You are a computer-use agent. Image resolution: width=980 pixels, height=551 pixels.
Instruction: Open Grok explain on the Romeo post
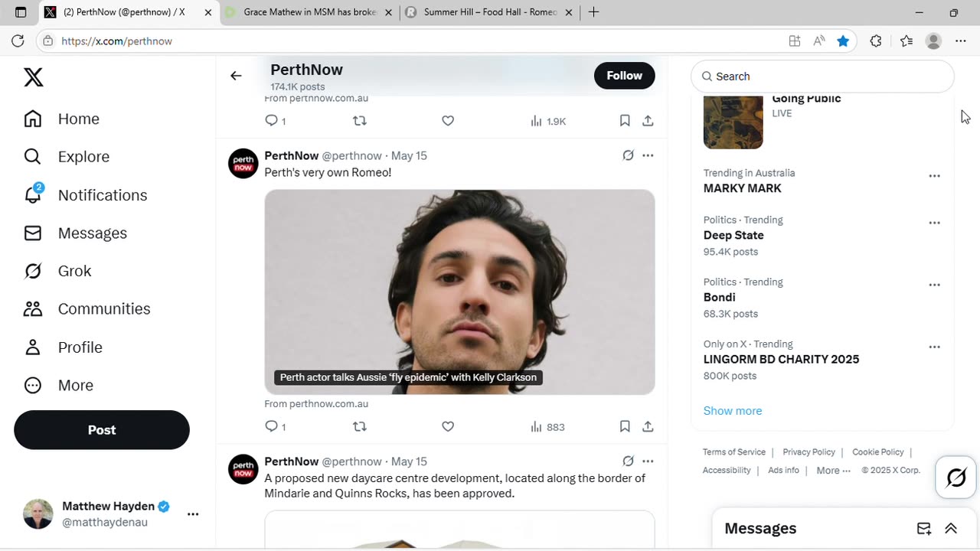(x=628, y=155)
